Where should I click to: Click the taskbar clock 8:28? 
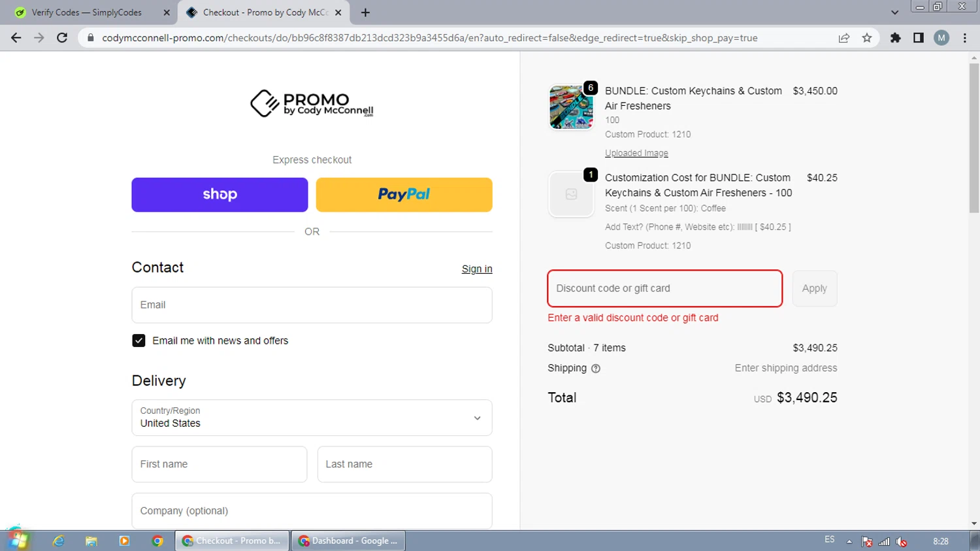pyautogui.click(x=941, y=541)
